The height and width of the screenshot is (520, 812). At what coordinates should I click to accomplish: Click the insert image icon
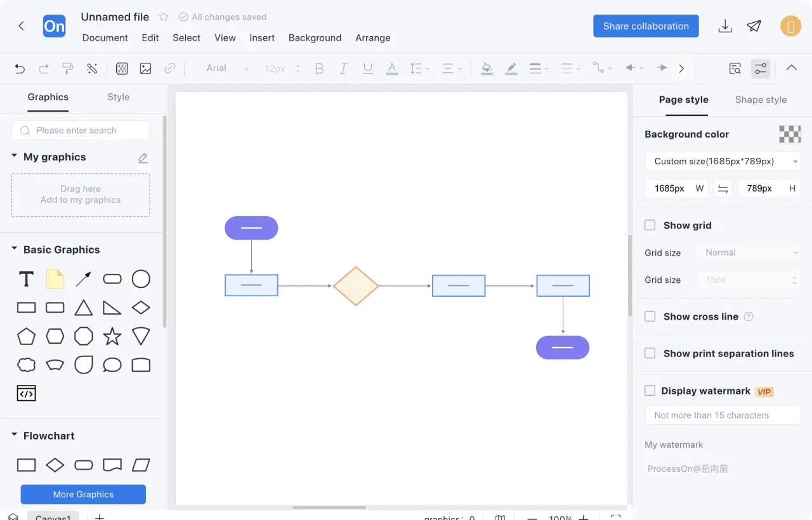coord(146,68)
